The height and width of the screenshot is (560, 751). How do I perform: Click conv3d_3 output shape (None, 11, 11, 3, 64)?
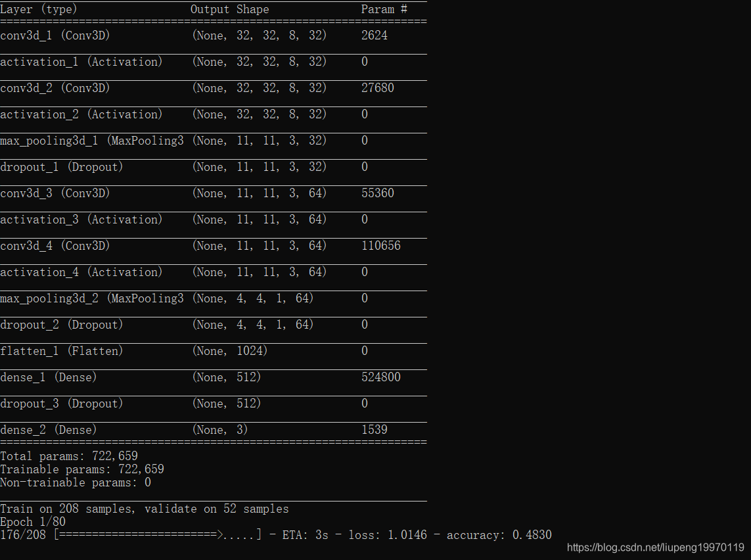[x=260, y=193]
